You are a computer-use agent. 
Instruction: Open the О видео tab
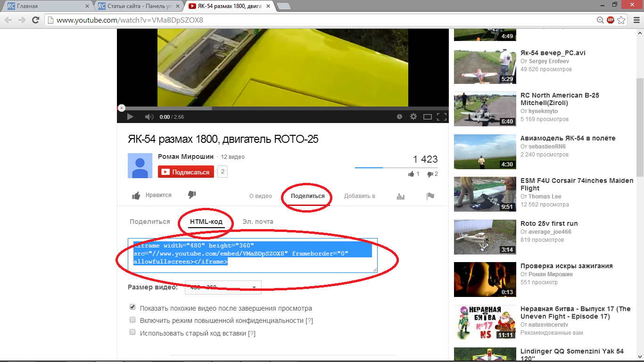pos(261,196)
